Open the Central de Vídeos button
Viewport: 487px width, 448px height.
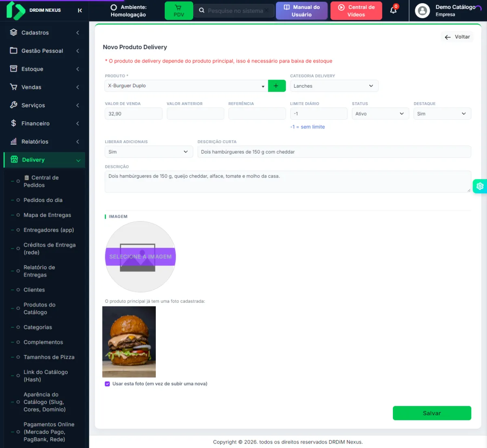[x=356, y=11]
